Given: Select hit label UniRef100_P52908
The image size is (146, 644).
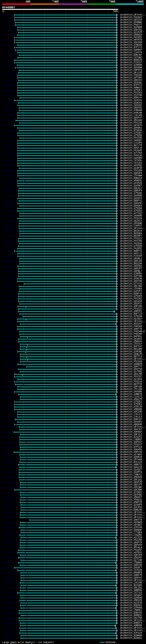Looking at the screenshot, I should tap(131, 361).
